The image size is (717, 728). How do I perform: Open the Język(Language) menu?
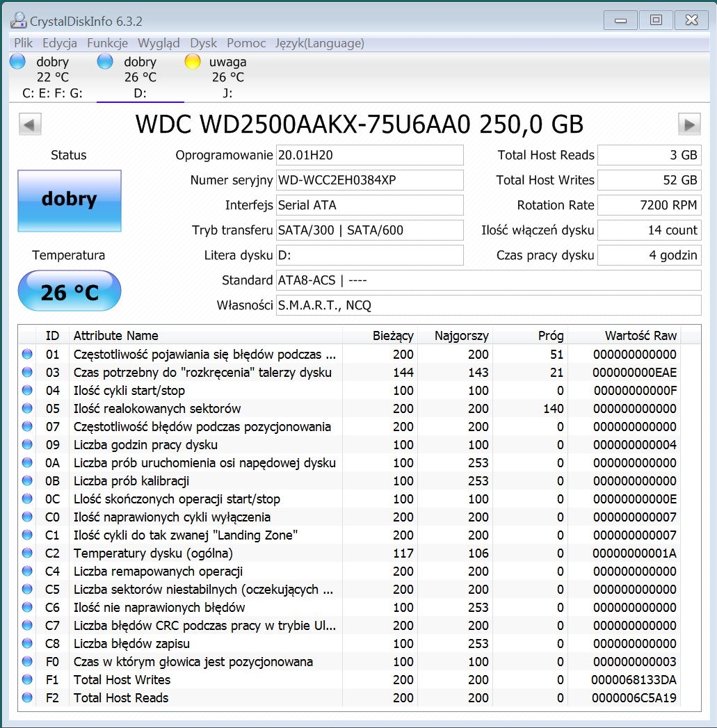coord(319,43)
